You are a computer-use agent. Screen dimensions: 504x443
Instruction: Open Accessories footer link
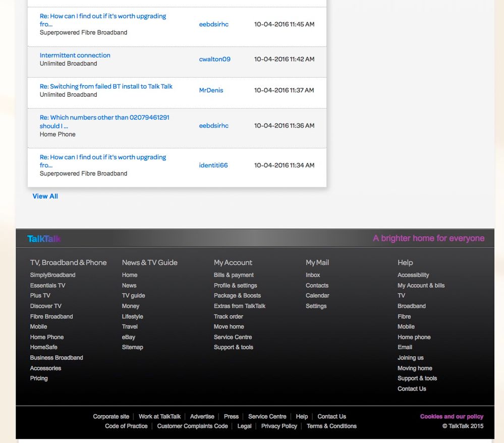[45, 368]
